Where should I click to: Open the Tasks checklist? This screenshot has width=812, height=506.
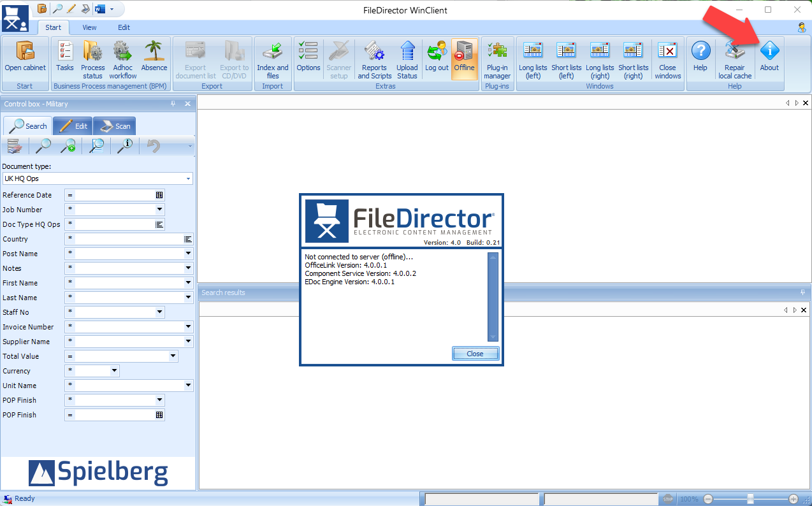pos(64,57)
